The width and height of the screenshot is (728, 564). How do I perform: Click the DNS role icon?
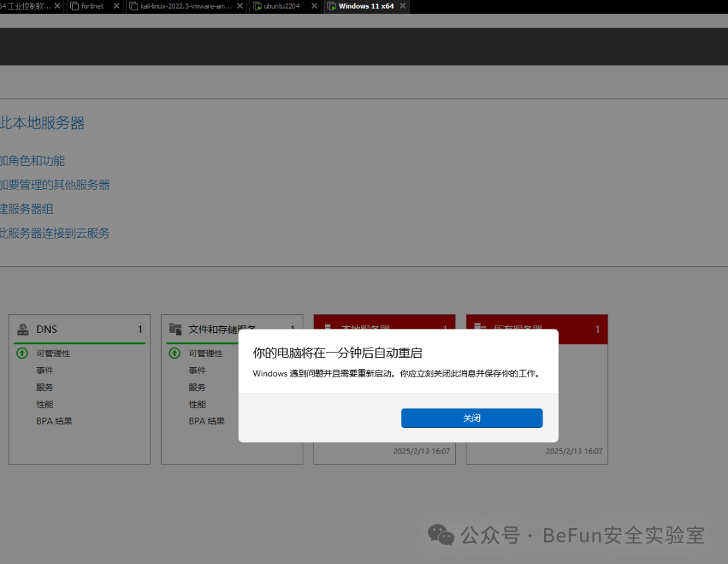click(23, 330)
